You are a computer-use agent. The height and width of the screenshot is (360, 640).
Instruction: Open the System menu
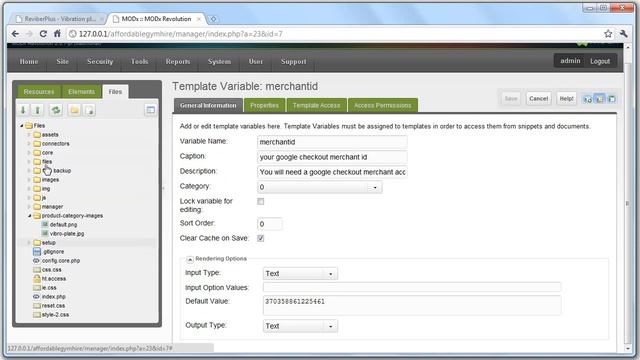coord(219,62)
